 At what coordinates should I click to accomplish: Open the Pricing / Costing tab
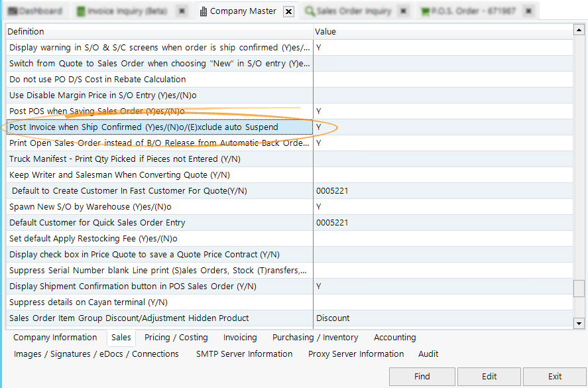coord(175,338)
